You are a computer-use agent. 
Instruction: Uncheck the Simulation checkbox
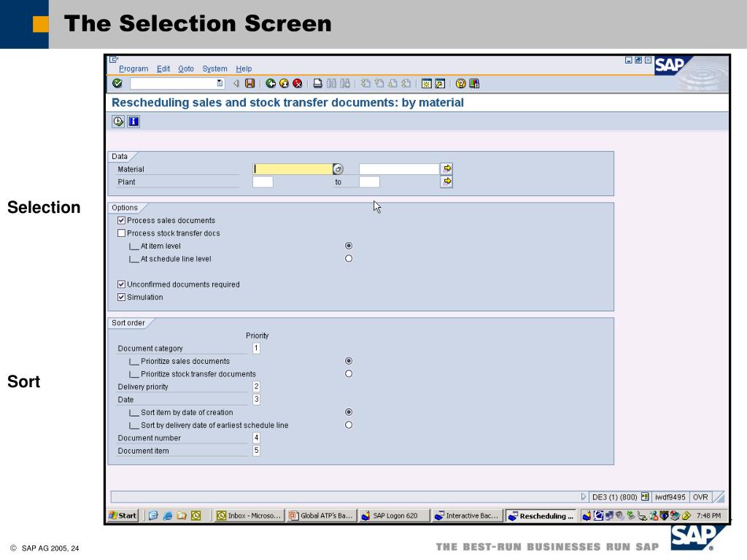point(122,297)
